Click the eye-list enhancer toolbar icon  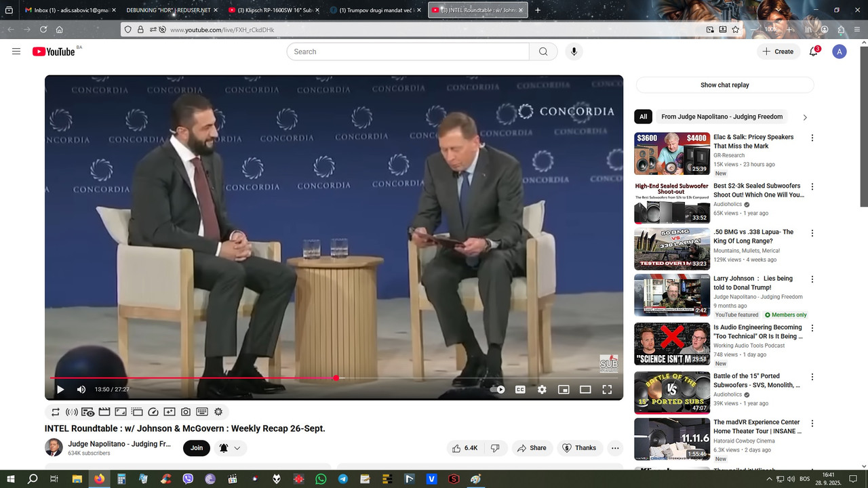[88, 411]
